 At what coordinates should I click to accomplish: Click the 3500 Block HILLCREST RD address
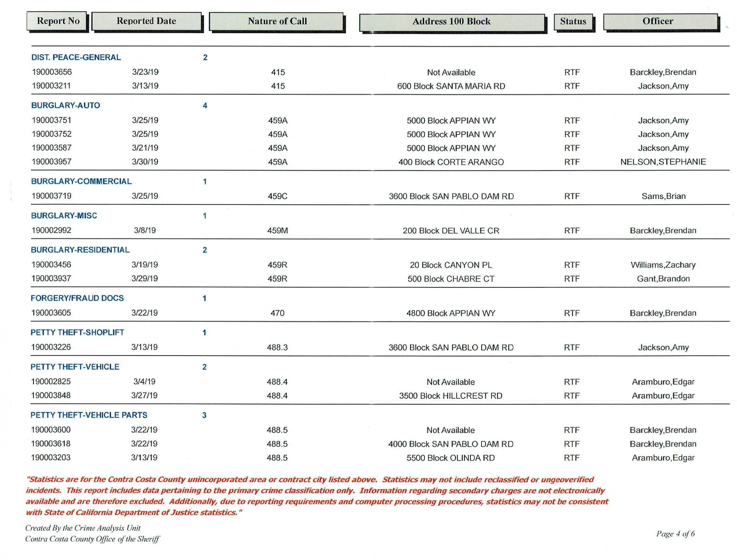(450, 396)
